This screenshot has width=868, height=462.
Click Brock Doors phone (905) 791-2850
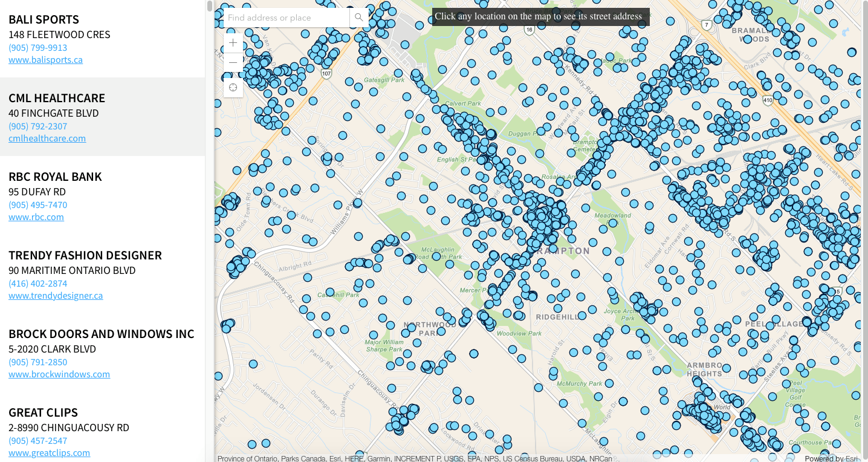tap(37, 362)
